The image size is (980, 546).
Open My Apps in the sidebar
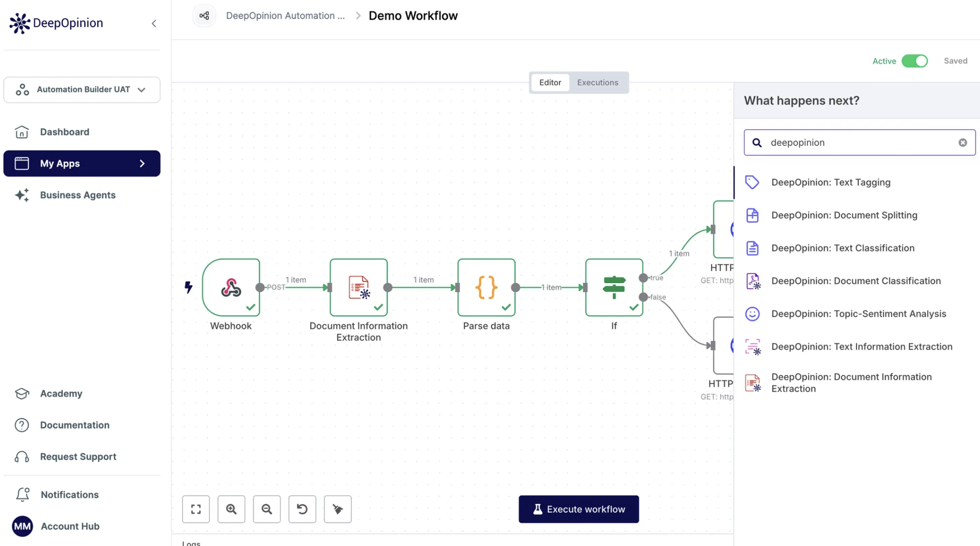(82, 163)
